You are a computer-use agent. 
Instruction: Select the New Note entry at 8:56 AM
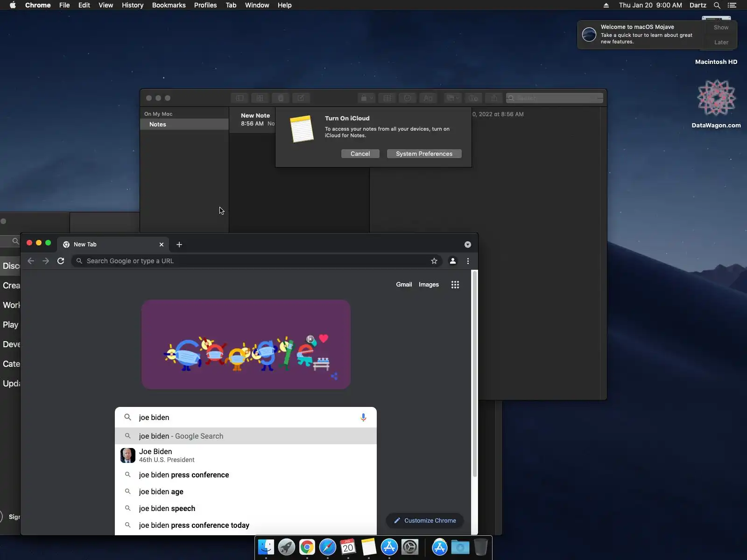click(x=253, y=119)
